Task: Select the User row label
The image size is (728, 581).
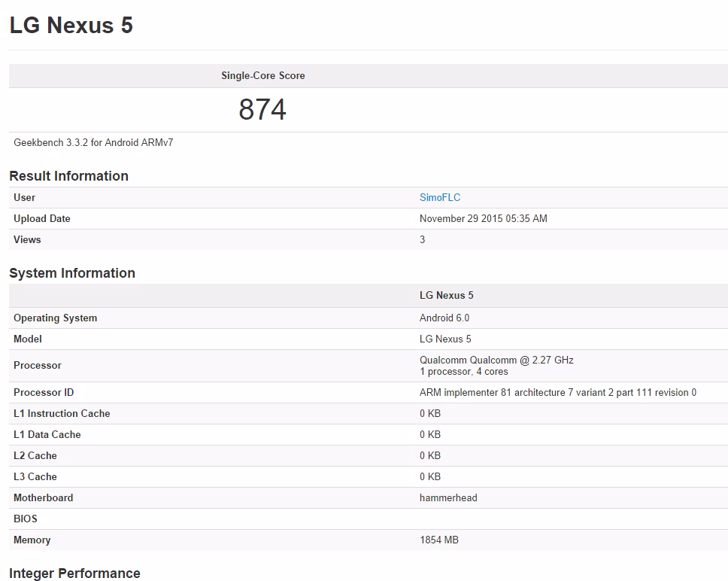Action: pos(24,197)
